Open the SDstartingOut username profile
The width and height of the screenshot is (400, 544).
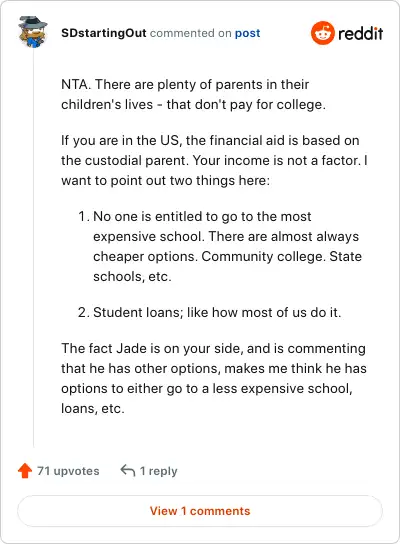pyautogui.click(x=104, y=33)
